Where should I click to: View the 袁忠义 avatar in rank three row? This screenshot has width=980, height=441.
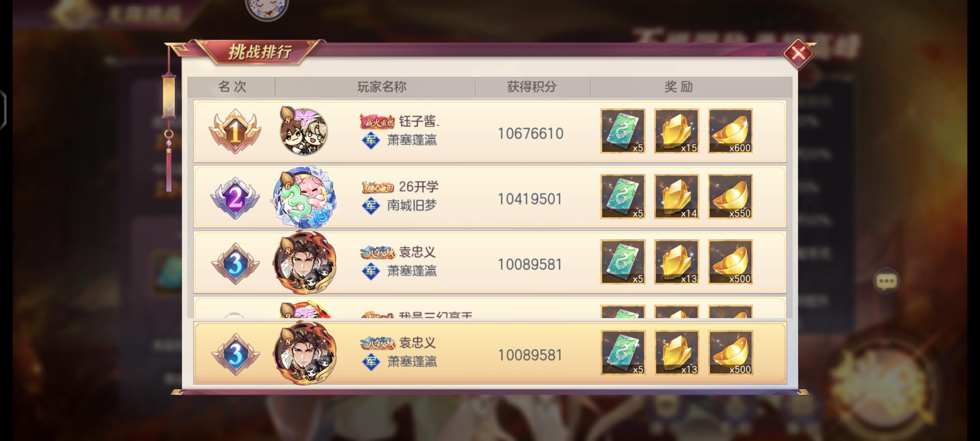(305, 262)
